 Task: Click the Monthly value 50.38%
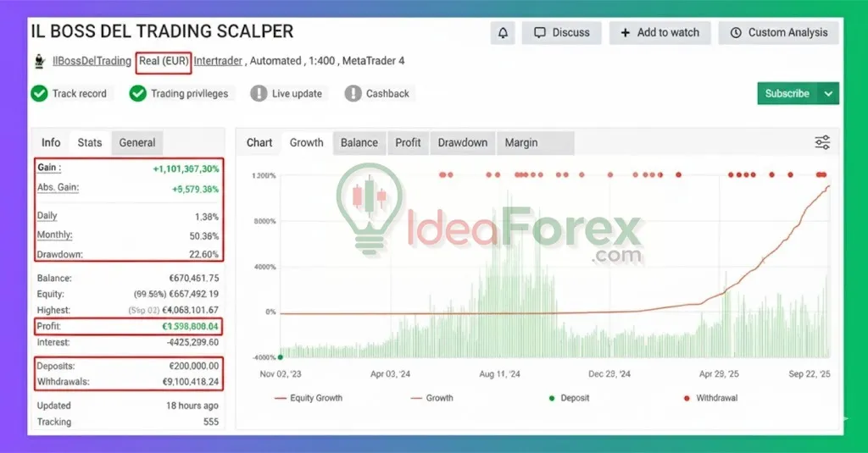(x=204, y=236)
